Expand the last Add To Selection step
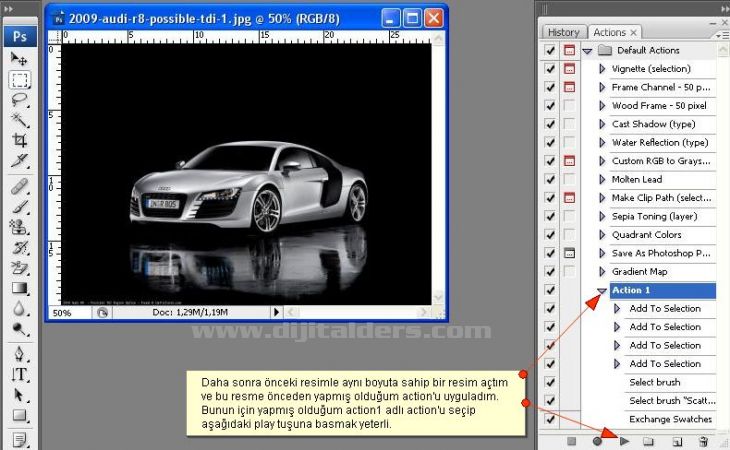 coord(617,364)
